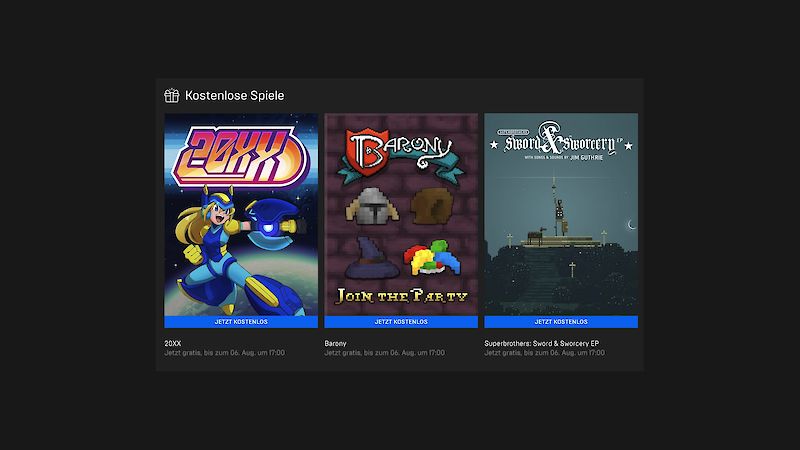Open Superbrothers: Sword & Sworcery EP title
Viewport: 800px width, 450px height.
(541, 343)
